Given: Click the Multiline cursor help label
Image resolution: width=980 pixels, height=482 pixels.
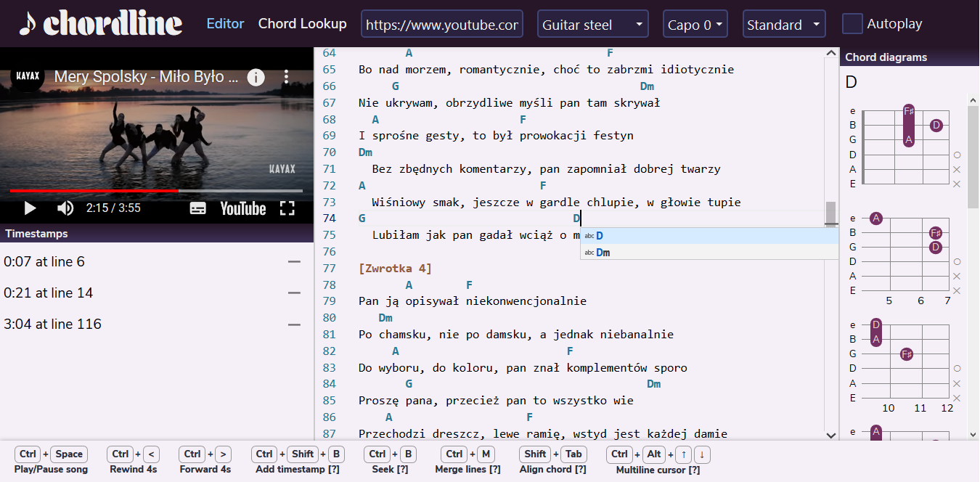Looking at the screenshot, I should [658, 470].
